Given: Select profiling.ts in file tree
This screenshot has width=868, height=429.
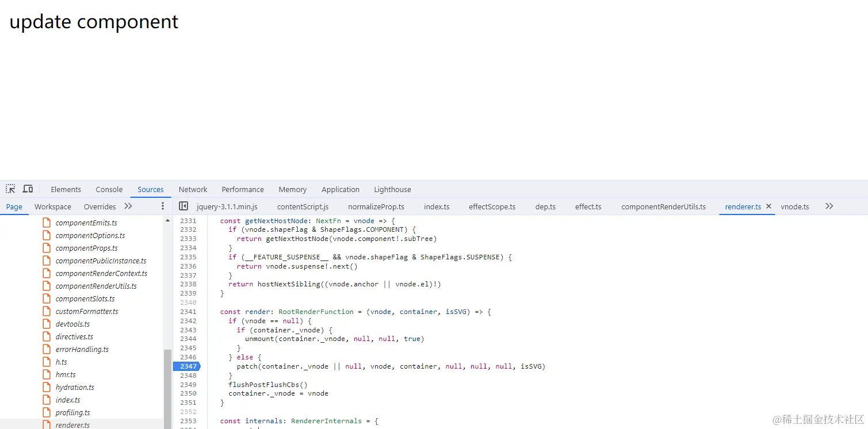Looking at the screenshot, I should point(72,412).
